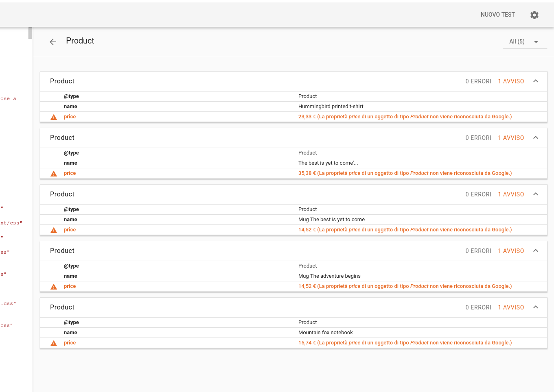This screenshot has height=392, width=554.
Task: Collapse the Hummingbird printed t-shirt Product card
Action: [536, 81]
